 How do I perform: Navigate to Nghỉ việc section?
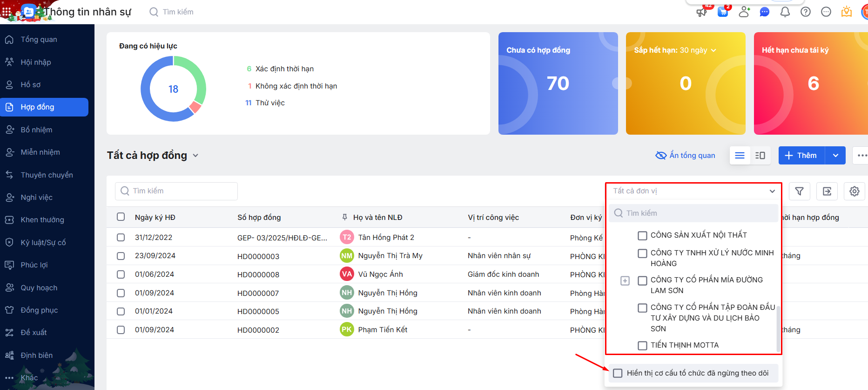click(x=44, y=197)
